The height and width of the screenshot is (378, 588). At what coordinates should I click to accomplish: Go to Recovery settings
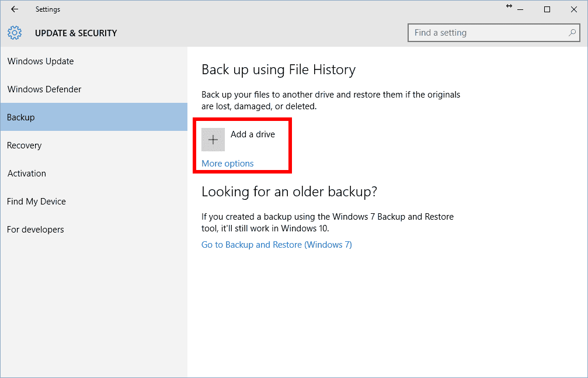click(x=94, y=145)
